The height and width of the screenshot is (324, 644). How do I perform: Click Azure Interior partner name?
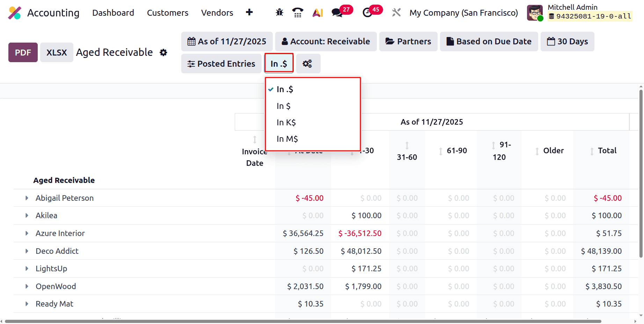[60, 233]
